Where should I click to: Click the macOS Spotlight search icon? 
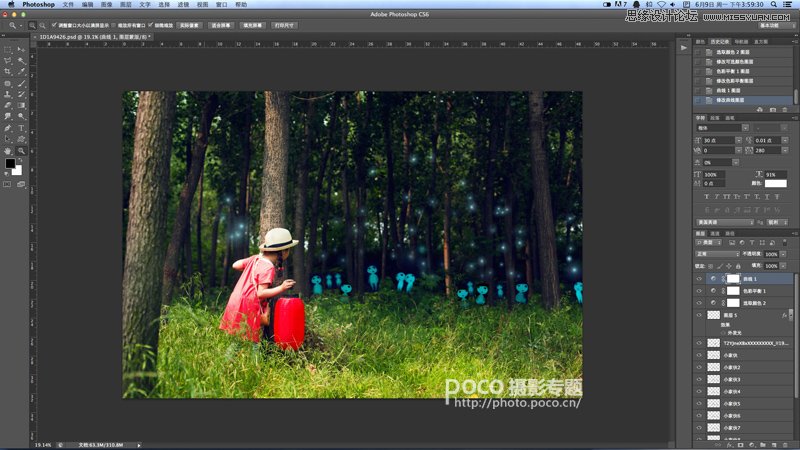773,4
